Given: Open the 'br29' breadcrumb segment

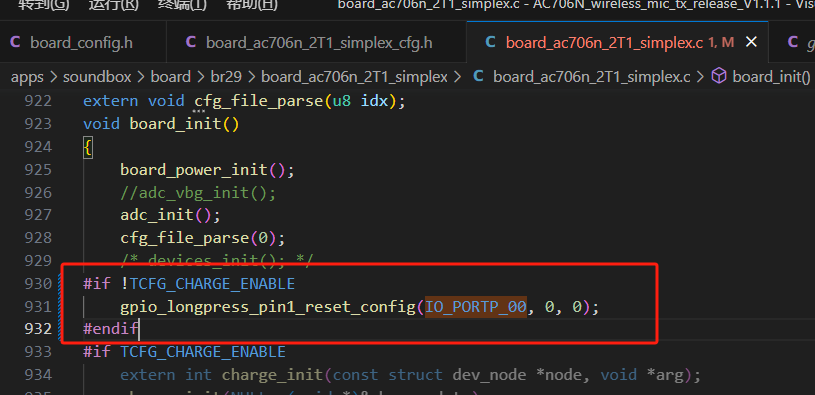Looking at the screenshot, I should (x=226, y=77).
